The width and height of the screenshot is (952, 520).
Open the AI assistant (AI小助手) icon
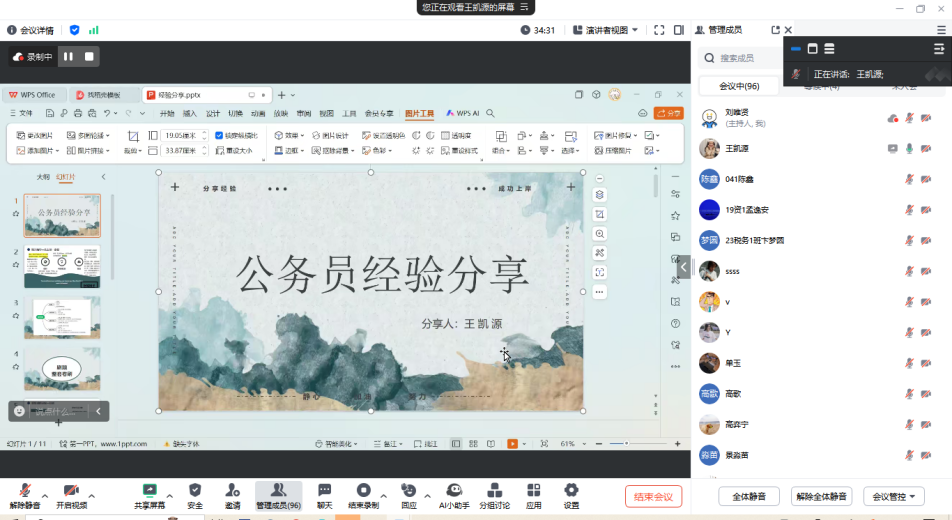(x=454, y=490)
